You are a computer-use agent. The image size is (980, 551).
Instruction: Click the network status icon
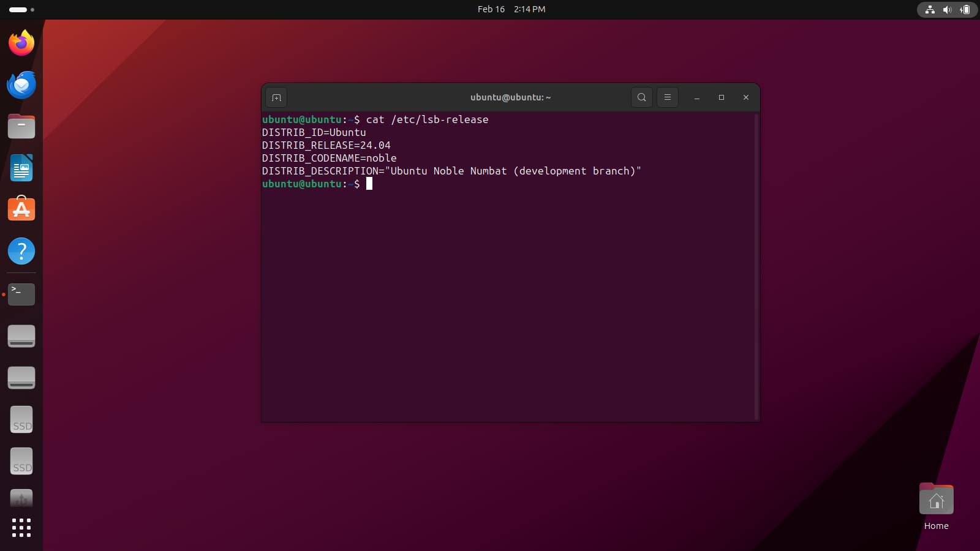pyautogui.click(x=930, y=9)
